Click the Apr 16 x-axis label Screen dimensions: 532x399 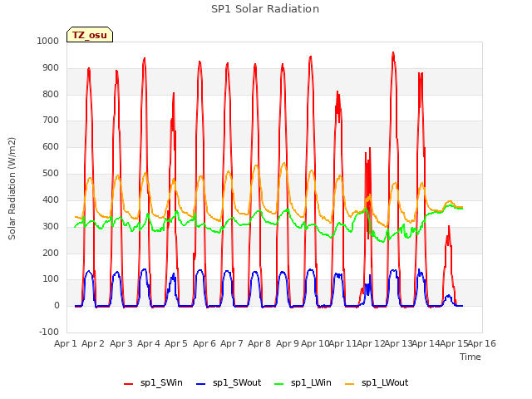coord(482,343)
